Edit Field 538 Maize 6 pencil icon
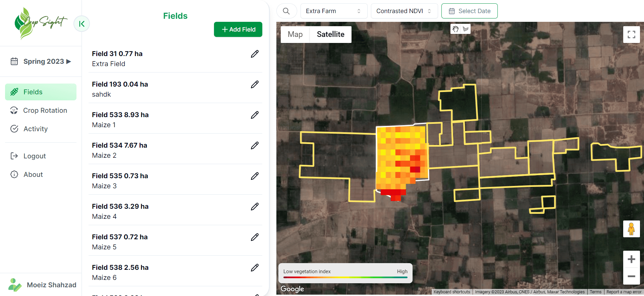 click(255, 268)
